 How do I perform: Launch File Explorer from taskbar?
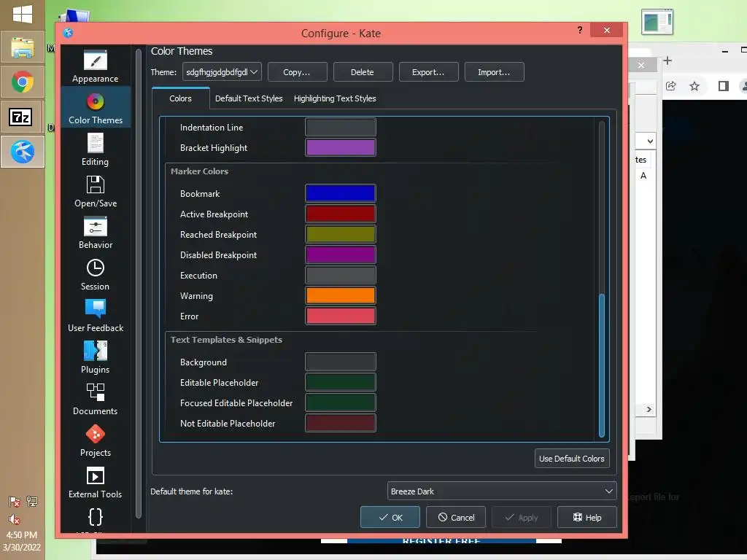23,47
